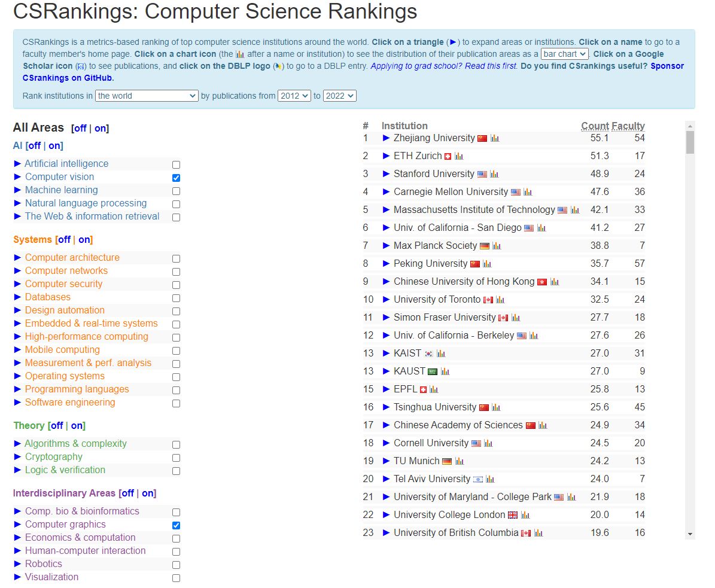
Task: Click Carnegie Mellon University chart icon
Action: click(528, 192)
